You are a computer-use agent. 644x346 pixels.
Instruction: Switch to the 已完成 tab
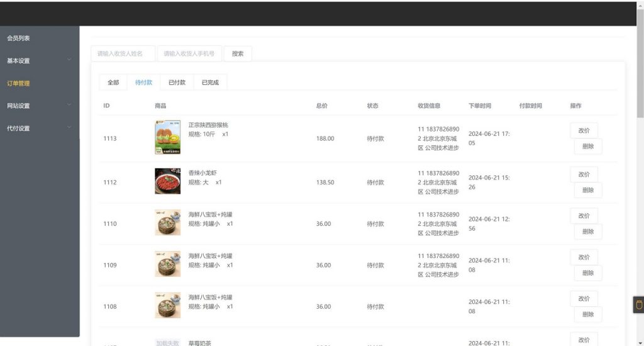click(210, 82)
